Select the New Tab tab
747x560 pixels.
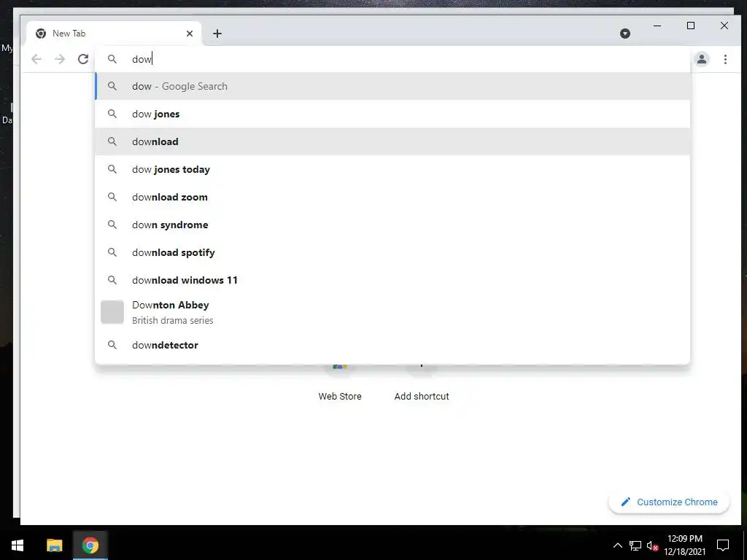[115, 34]
